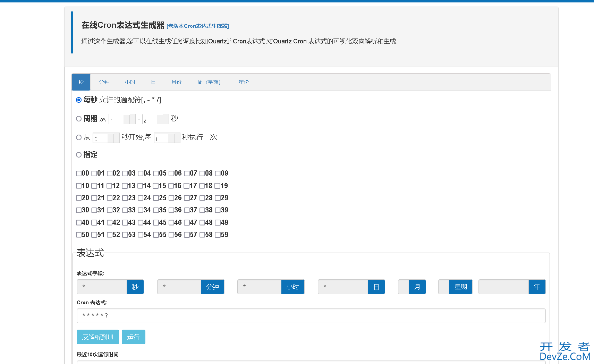This screenshot has width=594, height=364.
Task: Open the 月份 tab
Action: [177, 82]
